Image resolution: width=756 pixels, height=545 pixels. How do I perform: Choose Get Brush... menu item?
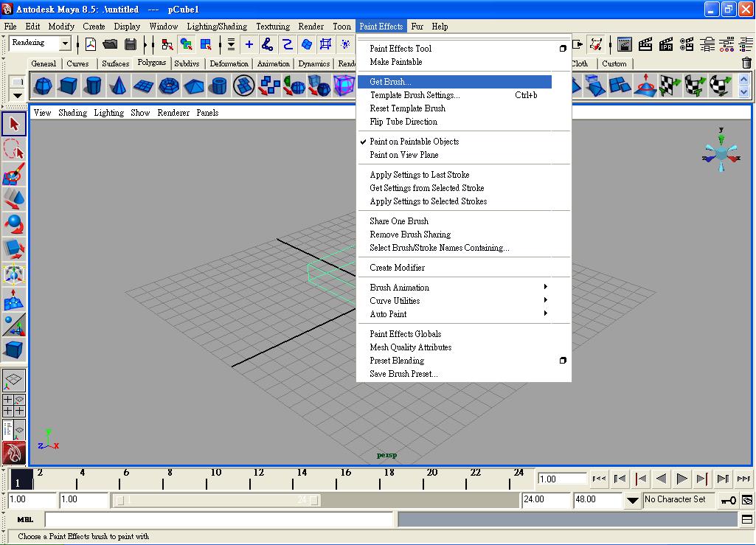pos(454,82)
